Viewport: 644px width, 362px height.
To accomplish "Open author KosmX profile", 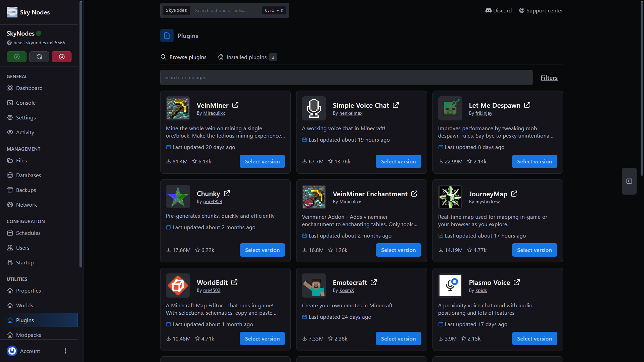I will pyautogui.click(x=347, y=290).
